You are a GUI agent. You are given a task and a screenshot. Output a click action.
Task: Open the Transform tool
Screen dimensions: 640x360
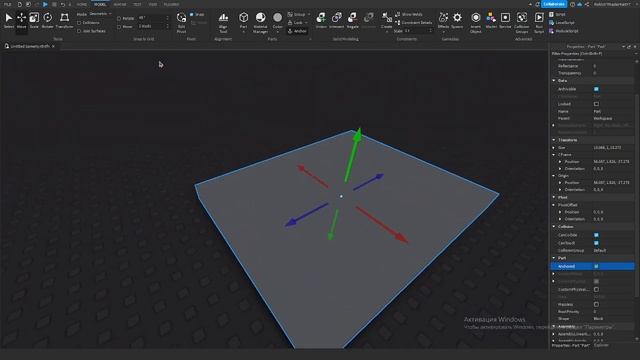[64, 20]
